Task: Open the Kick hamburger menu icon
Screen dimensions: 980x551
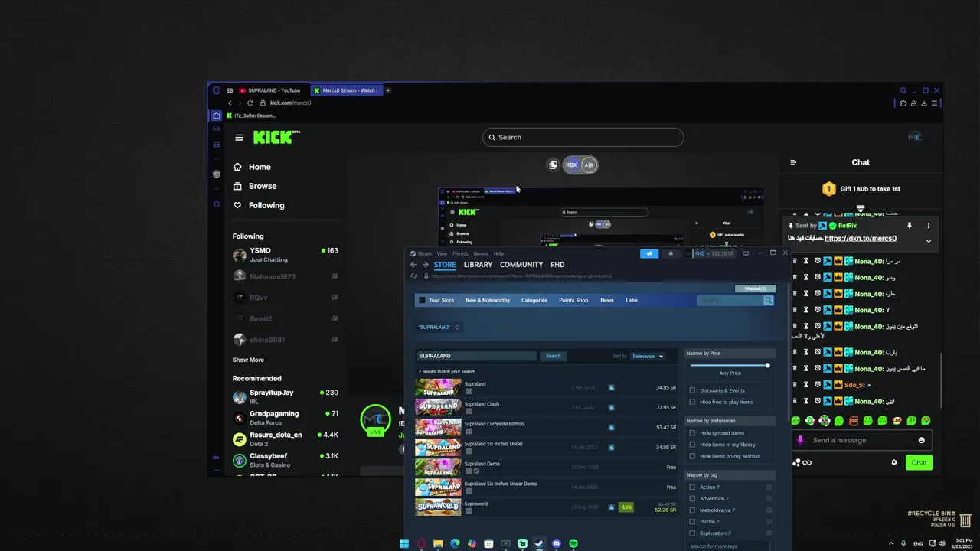Action: (x=239, y=138)
